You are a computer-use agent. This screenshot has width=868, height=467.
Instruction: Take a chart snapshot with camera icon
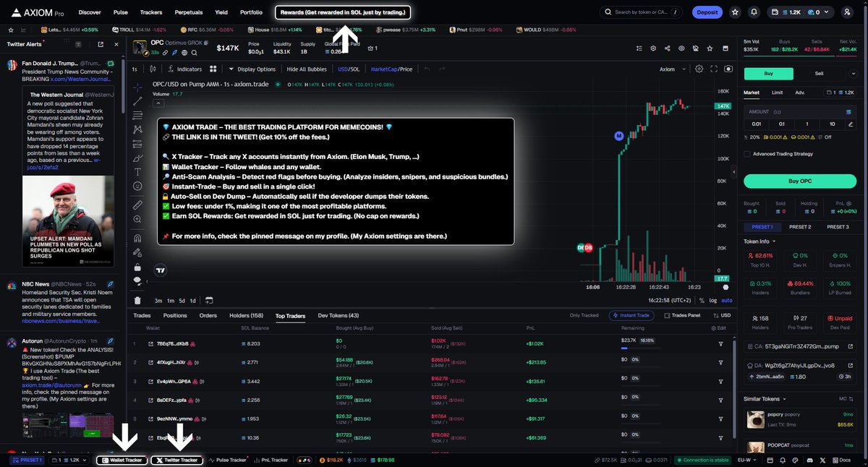(x=728, y=69)
